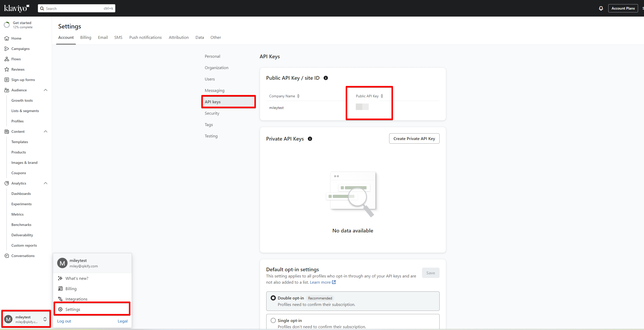
Task: Open Messaging settings menu item
Action: [214, 91]
